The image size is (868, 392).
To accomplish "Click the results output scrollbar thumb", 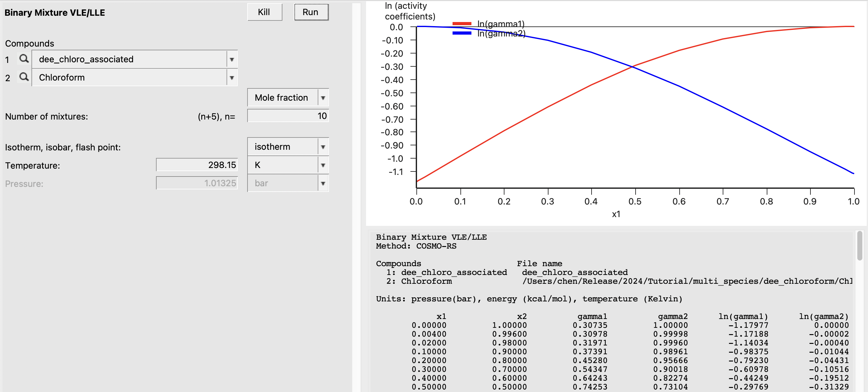I will [860, 245].
